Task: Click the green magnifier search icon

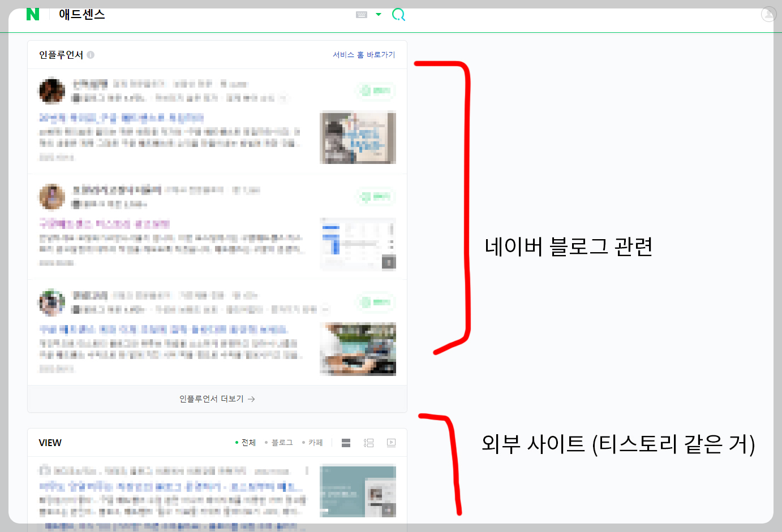Action: pyautogui.click(x=399, y=15)
